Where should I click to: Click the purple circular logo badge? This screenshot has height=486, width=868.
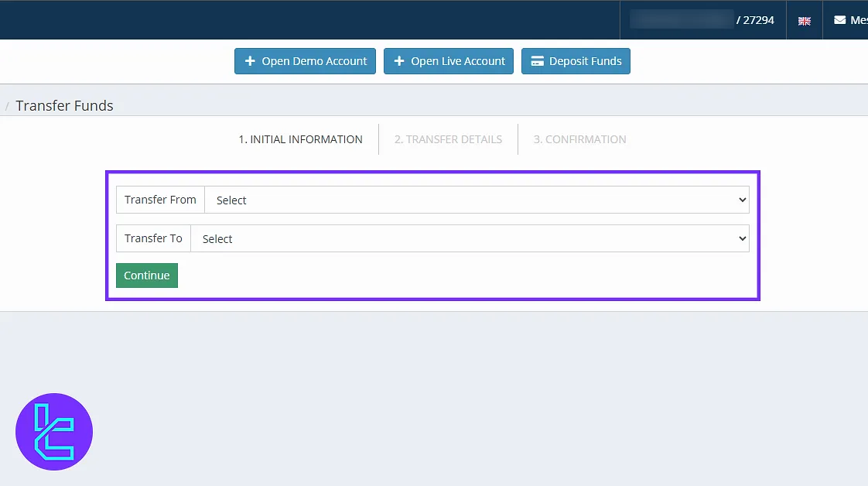[x=54, y=432]
